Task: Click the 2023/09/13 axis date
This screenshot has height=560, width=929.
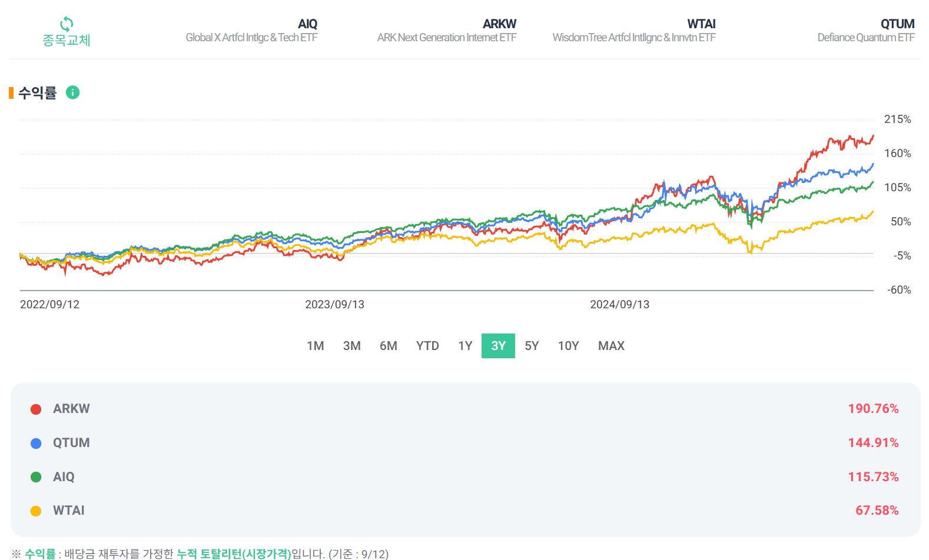Action: [x=334, y=305]
